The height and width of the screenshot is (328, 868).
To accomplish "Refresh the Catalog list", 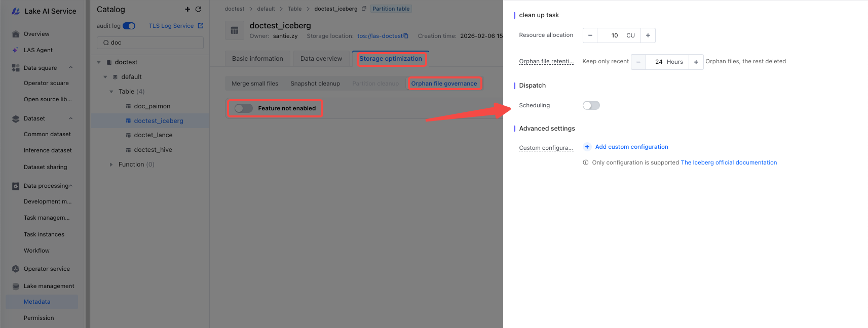I will (x=198, y=10).
